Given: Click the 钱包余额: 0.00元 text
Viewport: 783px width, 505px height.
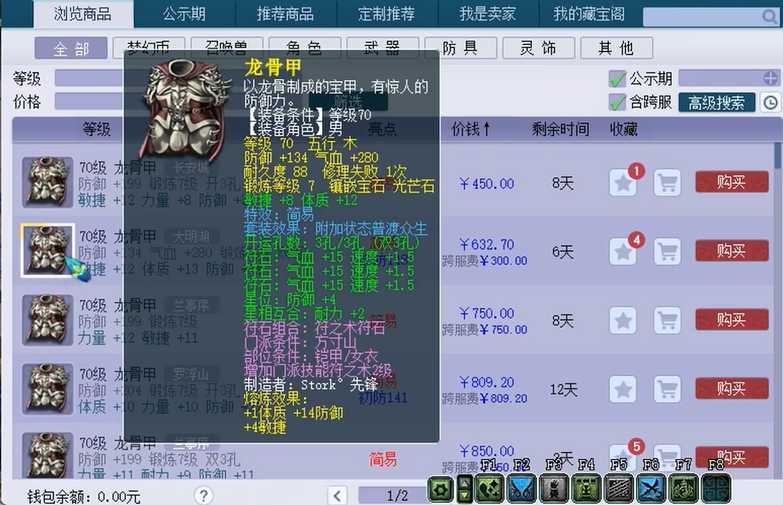Looking at the screenshot, I should pyautogui.click(x=84, y=497).
